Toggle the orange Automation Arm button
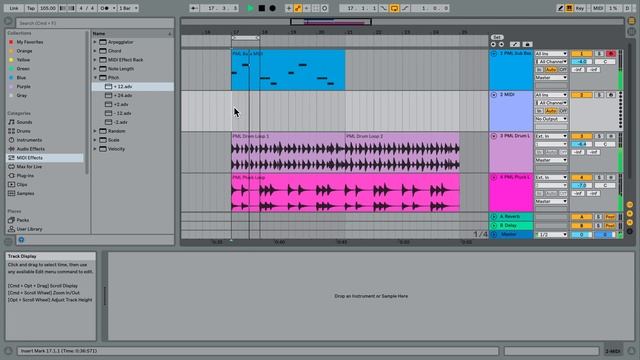This screenshot has width=640, height=360. 298,8
